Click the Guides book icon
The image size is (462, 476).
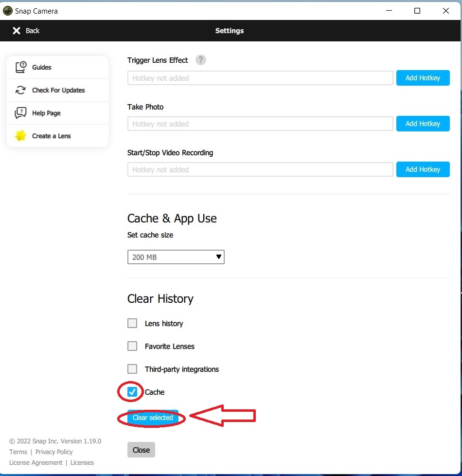pyautogui.click(x=20, y=67)
